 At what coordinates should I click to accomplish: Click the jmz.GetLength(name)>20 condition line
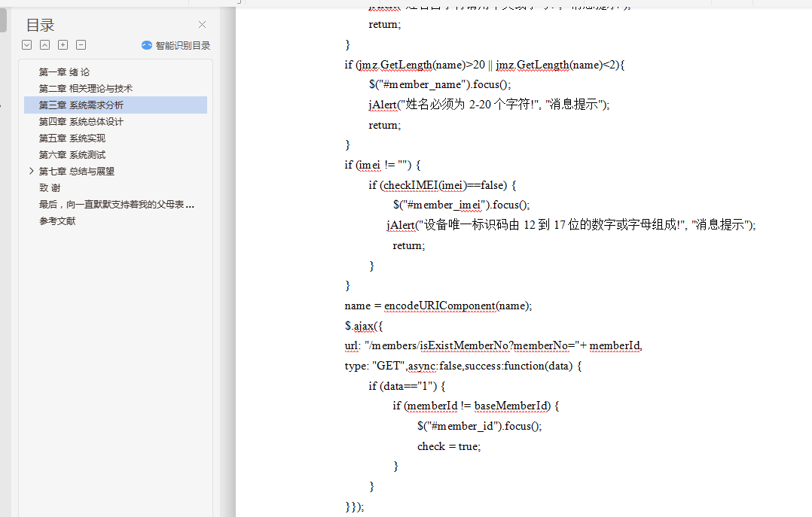(x=485, y=65)
